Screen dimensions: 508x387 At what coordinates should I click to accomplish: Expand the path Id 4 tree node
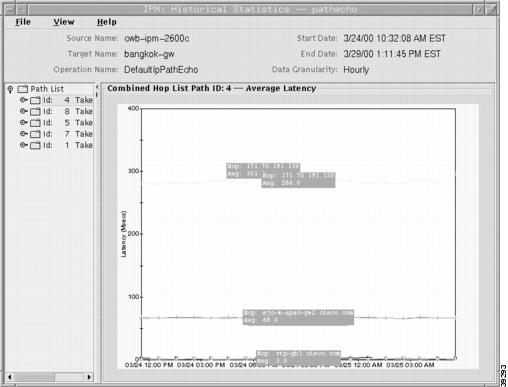pyautogui.click(x=23, y=100)
